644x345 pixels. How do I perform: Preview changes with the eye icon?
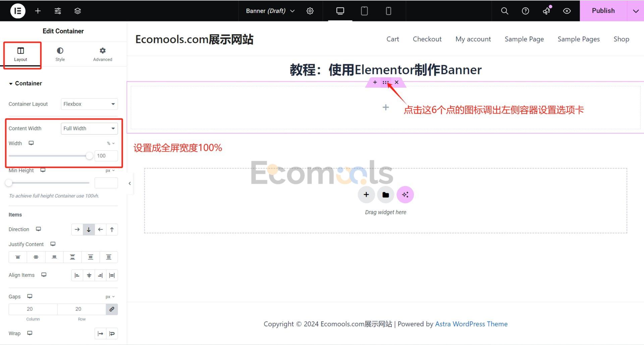pos(567,11)
